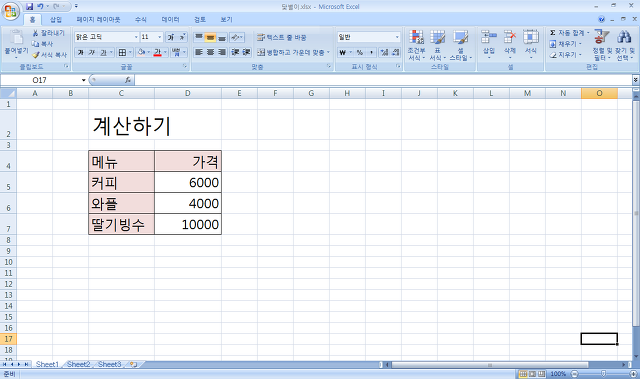Image resolution: width=640 pixels, height=379 pixels.
Task: Select the Sheet3 worksheet tab
Action: pos(109,364)
